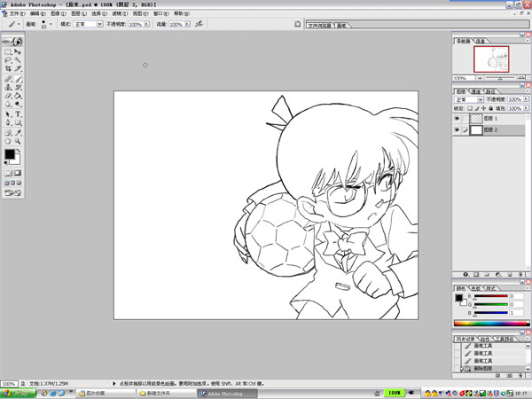Select the History Brush tool
The image size is (532, 399).
(18, 87)
